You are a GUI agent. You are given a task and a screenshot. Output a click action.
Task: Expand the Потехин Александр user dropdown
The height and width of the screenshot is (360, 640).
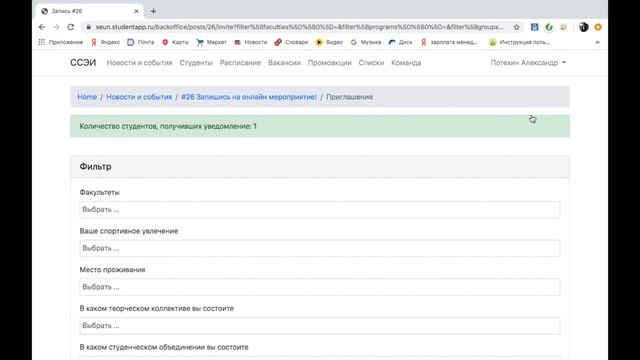[x=528, y=62]
